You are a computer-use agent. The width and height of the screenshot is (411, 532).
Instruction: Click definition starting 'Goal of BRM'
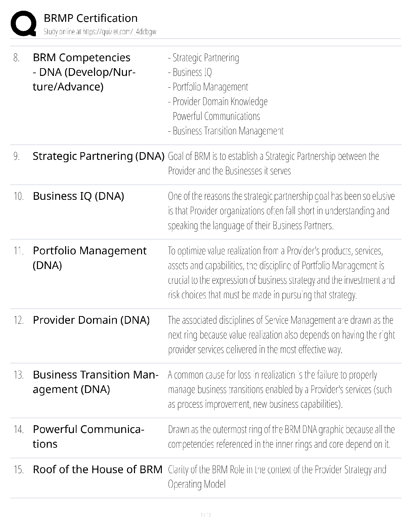pos(273,164)
